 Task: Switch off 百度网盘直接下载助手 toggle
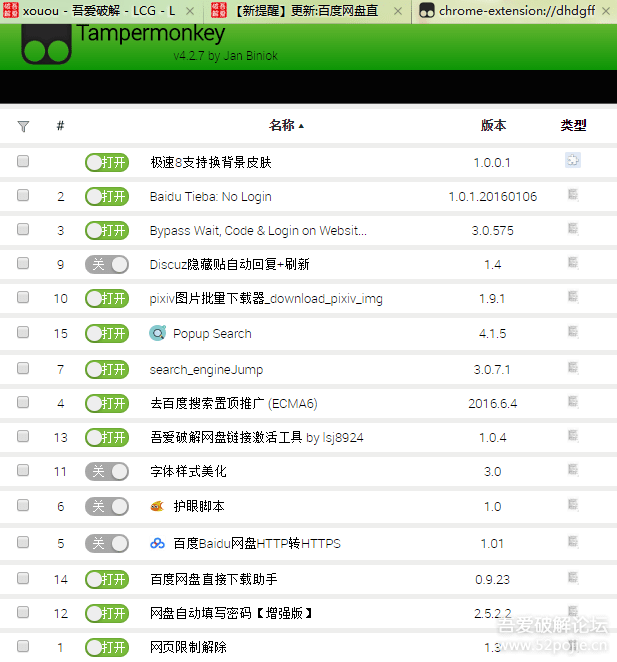click(107, 580)
